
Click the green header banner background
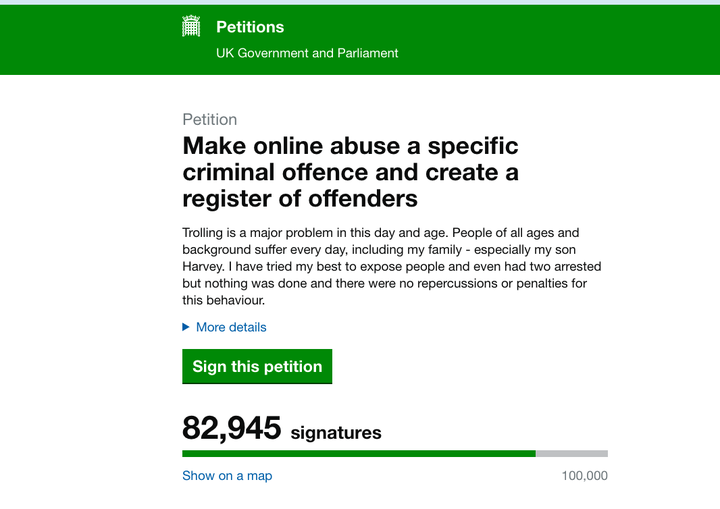point(551,40)
